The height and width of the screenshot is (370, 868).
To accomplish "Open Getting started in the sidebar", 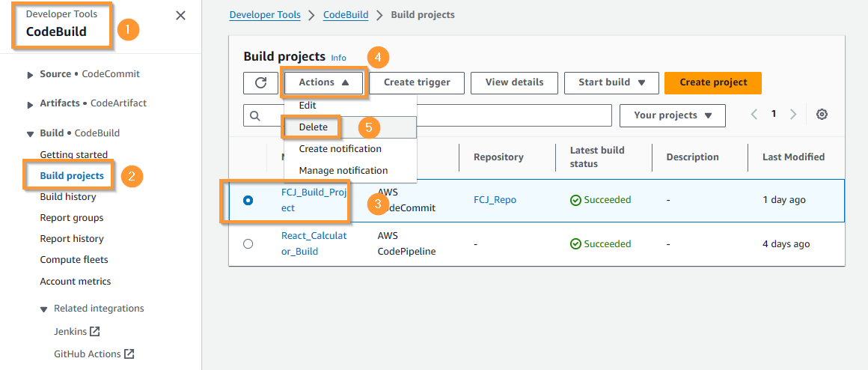I will tap(73, 154).
